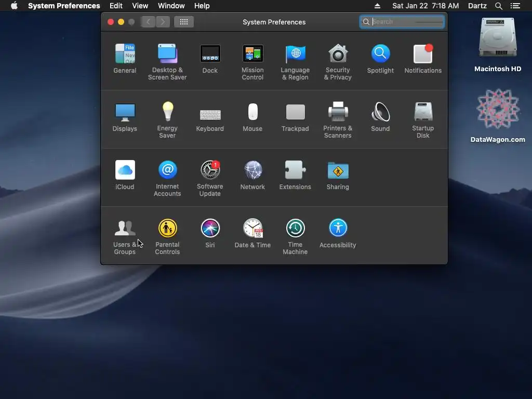532x399 pixels.
Task: Open Mouse preferences
Action: [252, 117]
